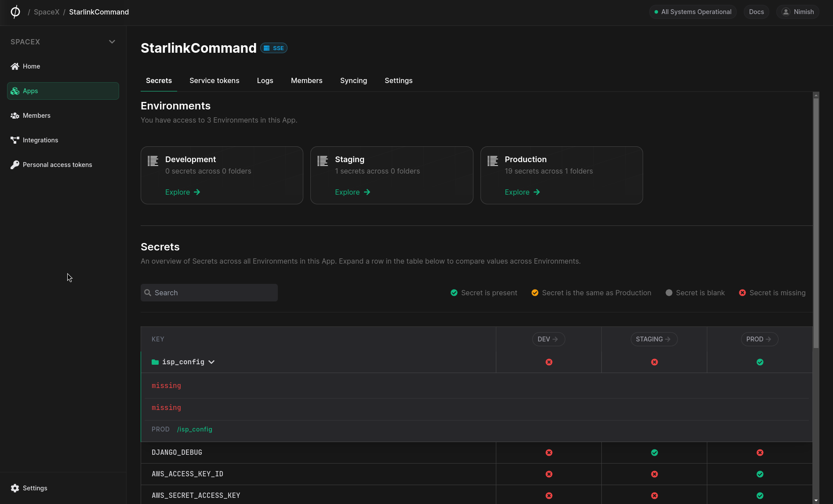Image resolution: width=833 pixels, height=504 pixels.
Task: Expand the SPACEX organisation dropdown
Action: point(112,42)
